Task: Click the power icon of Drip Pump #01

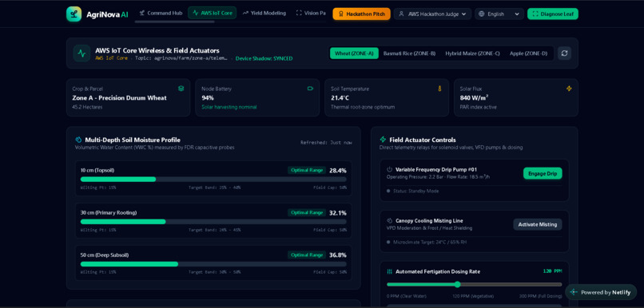Action: tap(390, 169)
